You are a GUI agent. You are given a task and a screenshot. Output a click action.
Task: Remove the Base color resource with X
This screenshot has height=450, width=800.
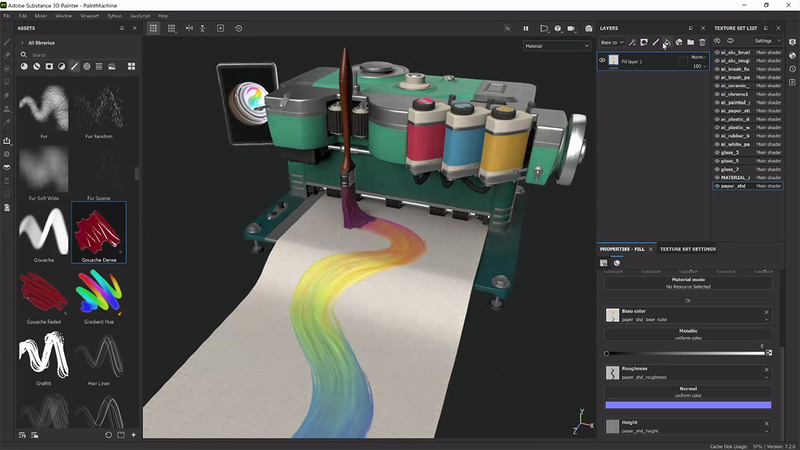(766, 312)
